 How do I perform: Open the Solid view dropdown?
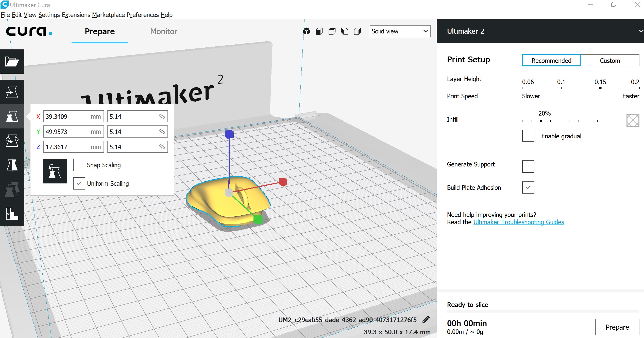(x=400, y=31)
